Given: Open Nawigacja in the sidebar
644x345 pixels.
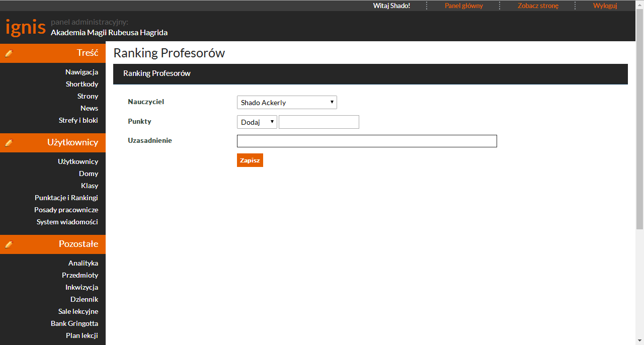Looking at the screenshot, I should [82, 72].
